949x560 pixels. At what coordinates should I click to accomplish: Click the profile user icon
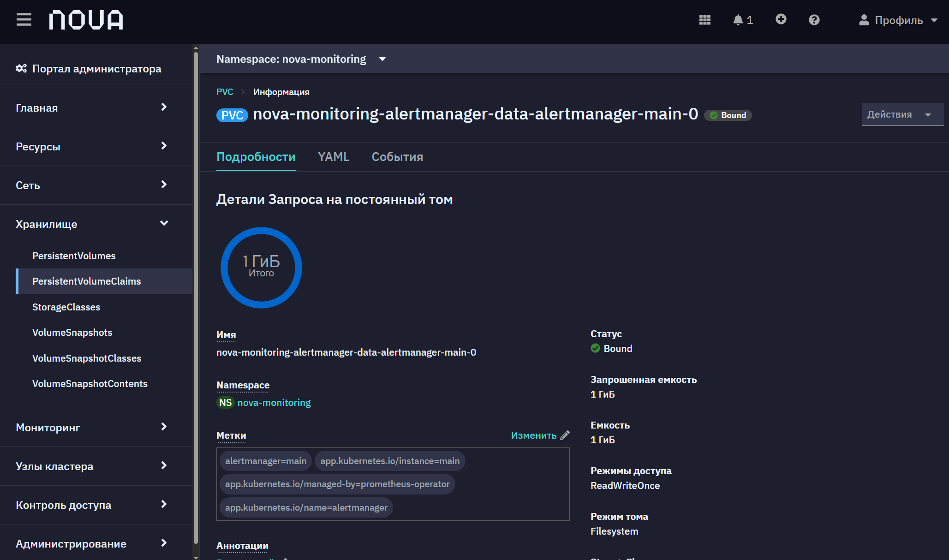(x=864, y=20)
